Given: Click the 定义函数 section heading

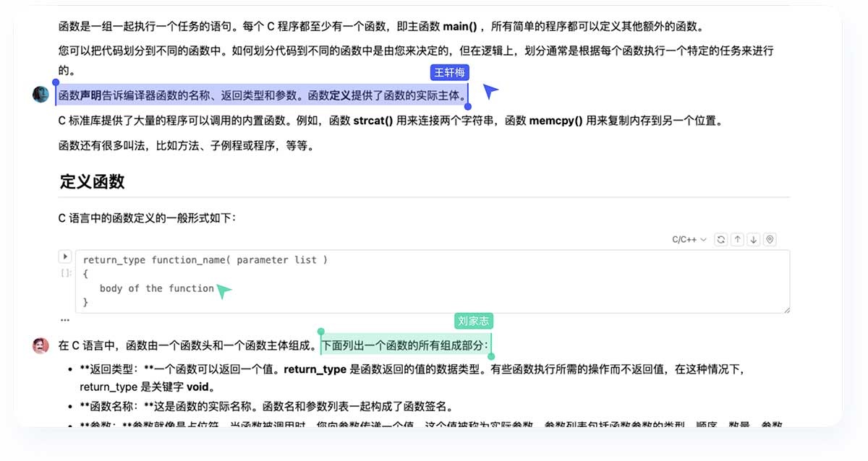Looking at the screenshot, I should point(90,182).
